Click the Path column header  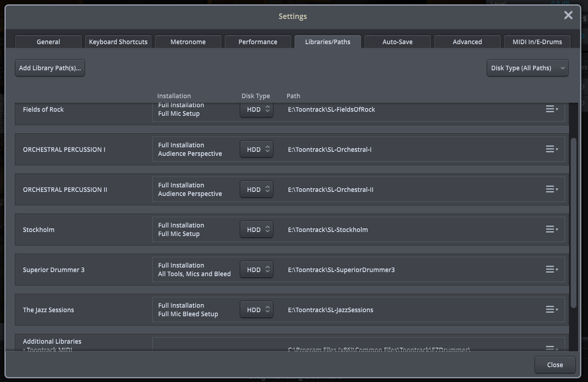point(293,96)
